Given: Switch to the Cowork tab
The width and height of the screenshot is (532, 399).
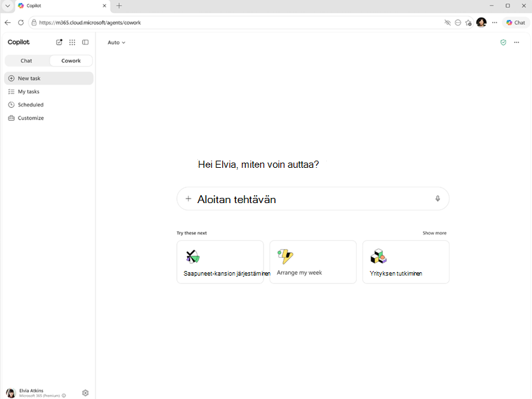Looking at the screenshot, I should (71, 61).
